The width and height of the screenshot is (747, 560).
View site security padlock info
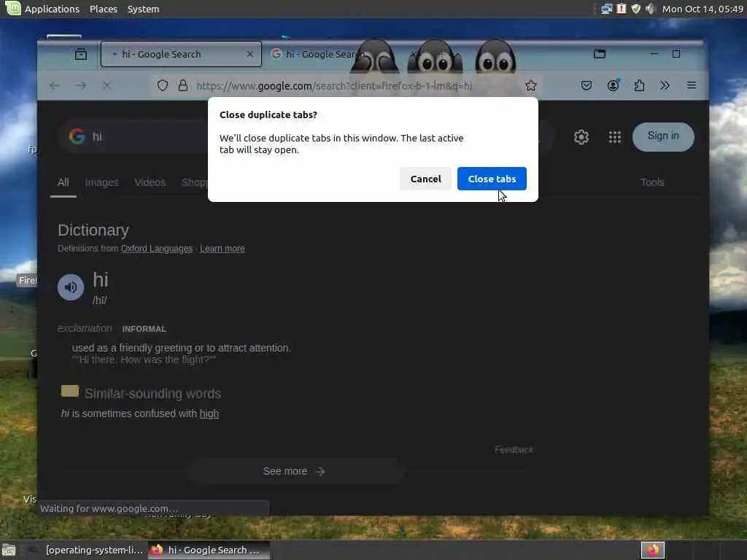[x=183, y=86]
